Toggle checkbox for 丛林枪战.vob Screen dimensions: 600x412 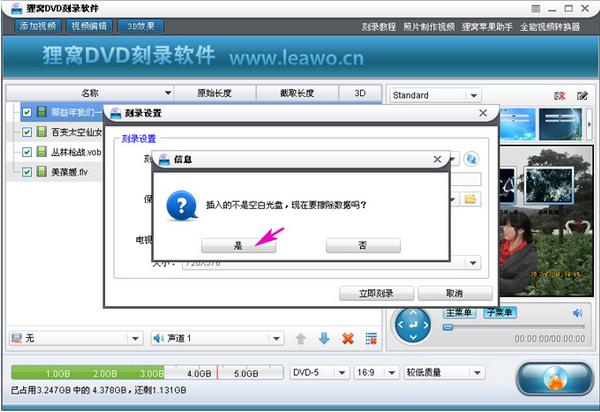pyautogui.click(x=27, y=152)
